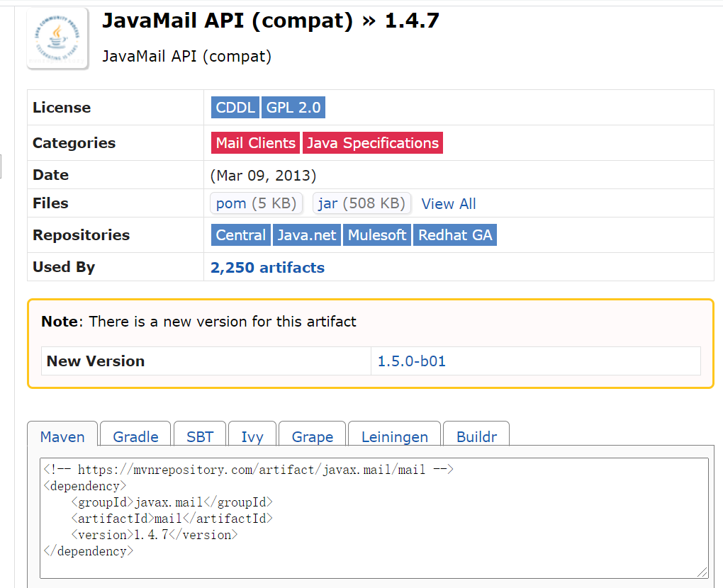The width and height of the screenshot is (723, 588).
Task: Select the Maven tab
Action: (x=62, y=434)
